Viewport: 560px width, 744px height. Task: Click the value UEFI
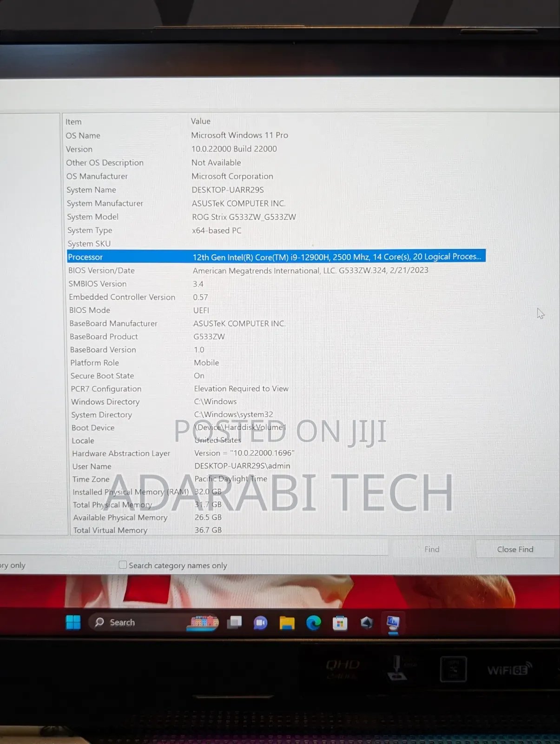[201, 310]
